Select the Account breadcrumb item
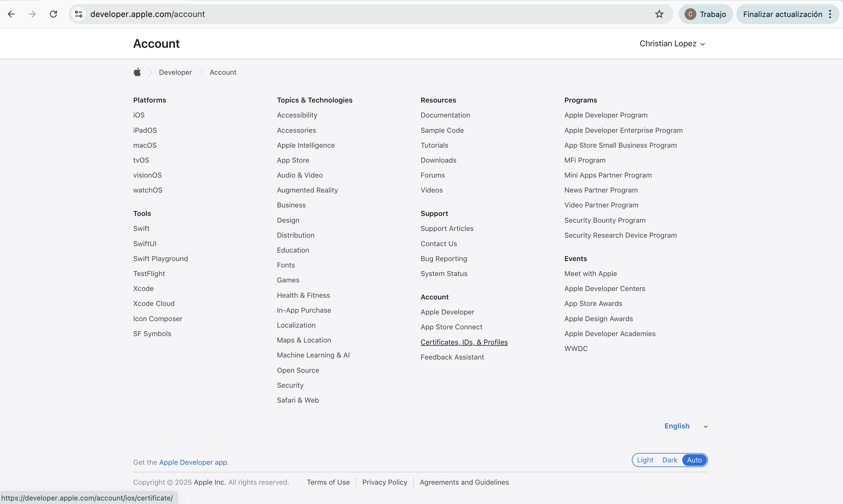 coord(223,72)
